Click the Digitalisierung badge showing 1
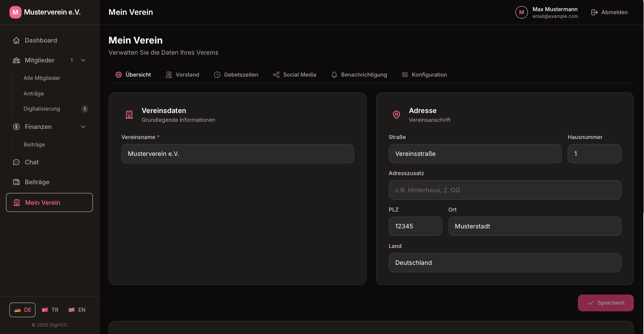The image size is (644, 334). [x=85, y=109]
